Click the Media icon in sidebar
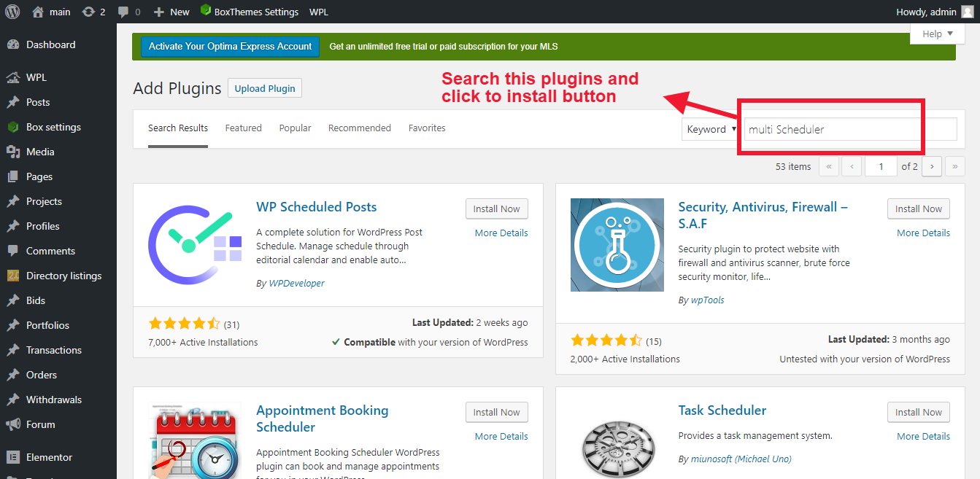The height and width of the screenshot is (479, 980). [x=12, y=152]
